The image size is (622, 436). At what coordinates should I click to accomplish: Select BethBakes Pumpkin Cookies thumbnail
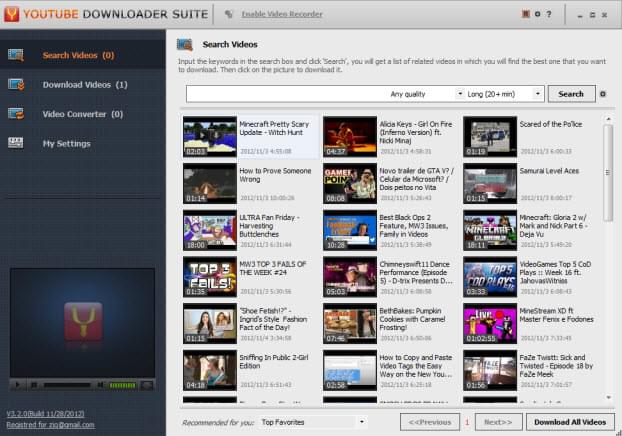pyautogui.click(x=350, y=323)
